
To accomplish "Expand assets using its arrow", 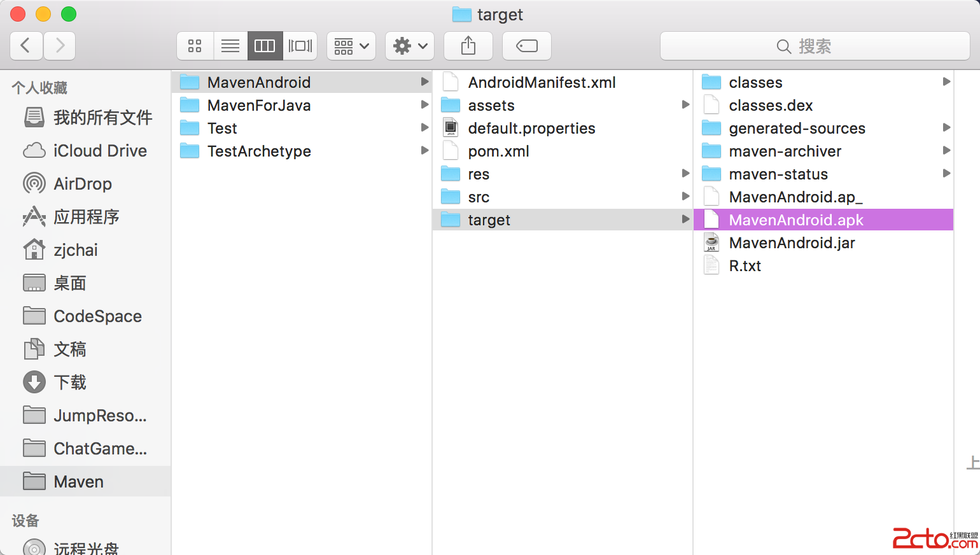I will (x=685, y=104).
